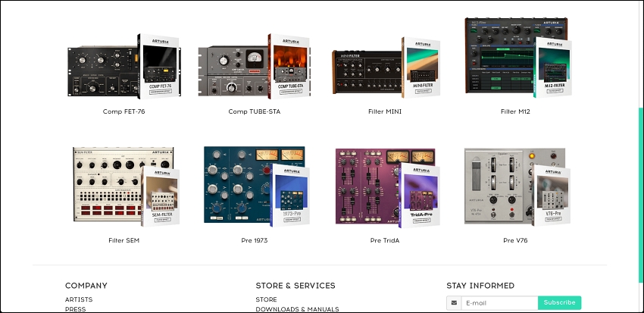Screen dimensions: 644x313
Task: Select the STAY INFORMED footer heading
Action: pyautogui.click(x=480, y=286)
